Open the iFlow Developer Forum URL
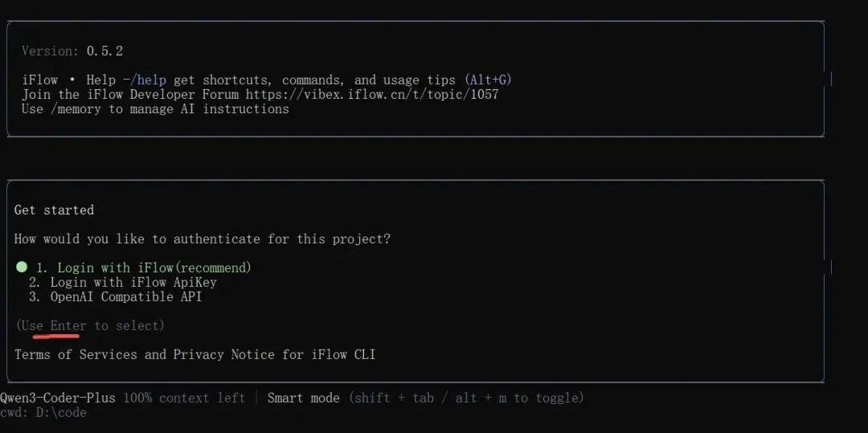 tap(372, 94)
